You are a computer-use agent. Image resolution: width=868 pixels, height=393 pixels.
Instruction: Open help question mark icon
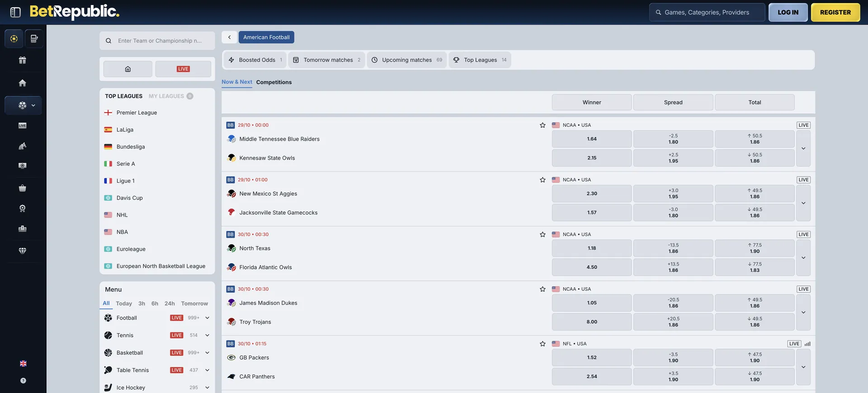point(23,381)
